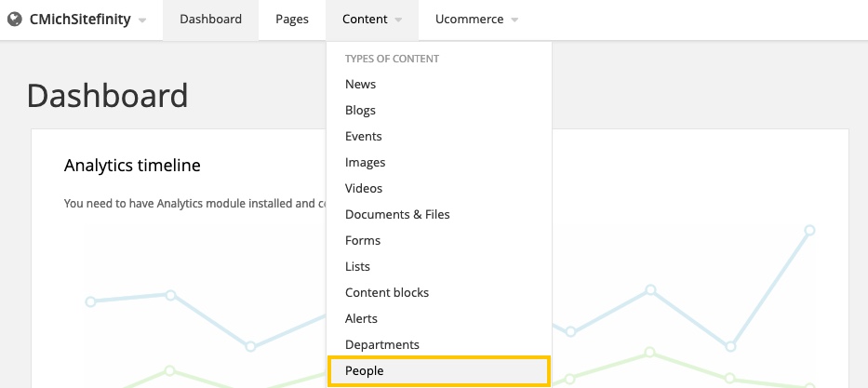Click the Analytics timeline heading

click(x=132, y=166)
